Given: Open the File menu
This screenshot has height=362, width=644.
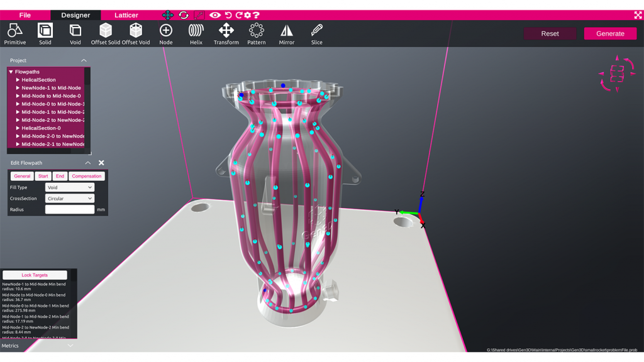Looking at the screenshot, I should [x=25, y=14].
